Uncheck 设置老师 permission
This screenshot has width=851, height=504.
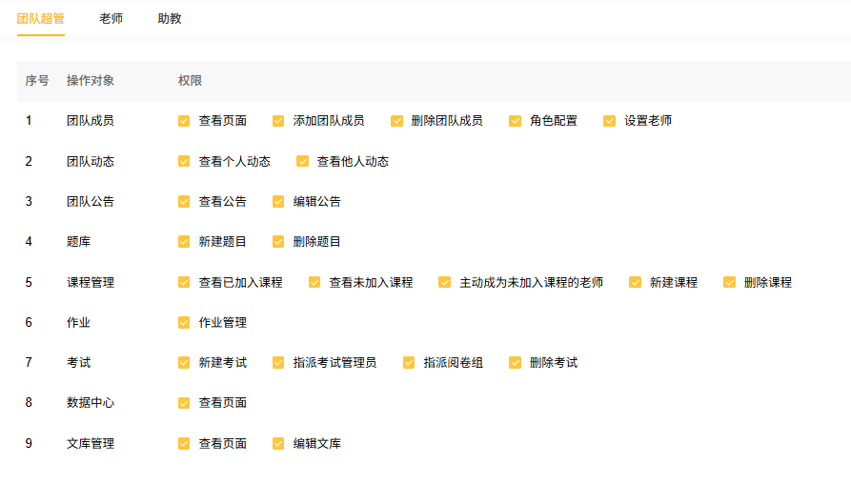[x=609, y=121]
